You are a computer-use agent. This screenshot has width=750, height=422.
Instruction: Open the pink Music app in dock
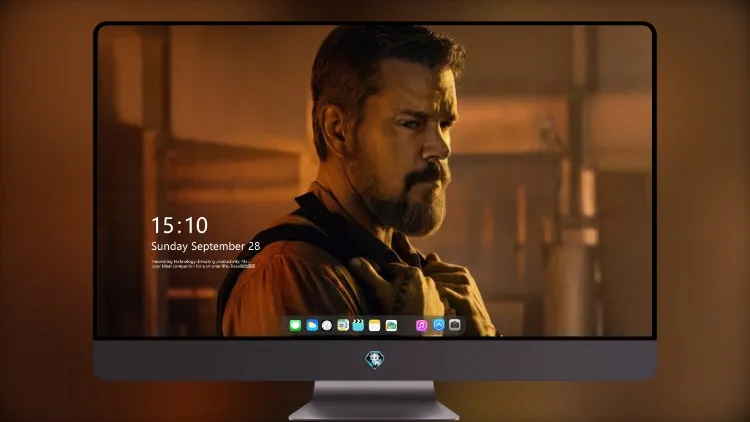point(421,326)
